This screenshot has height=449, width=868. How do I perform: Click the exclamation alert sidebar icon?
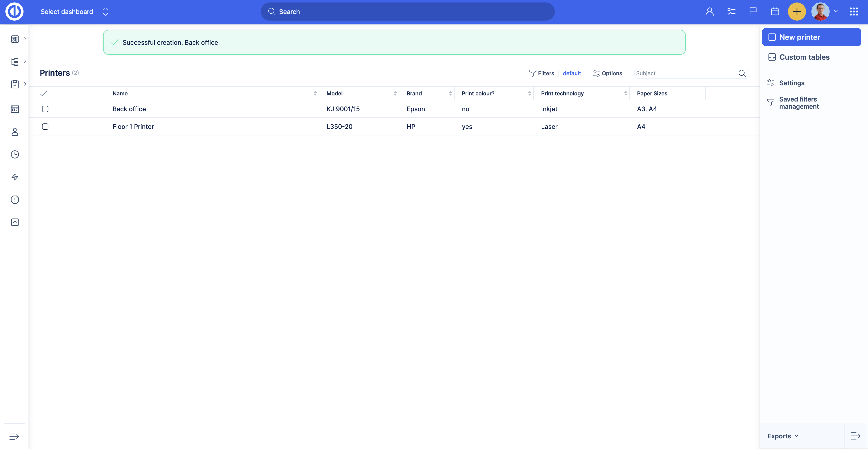15,199
